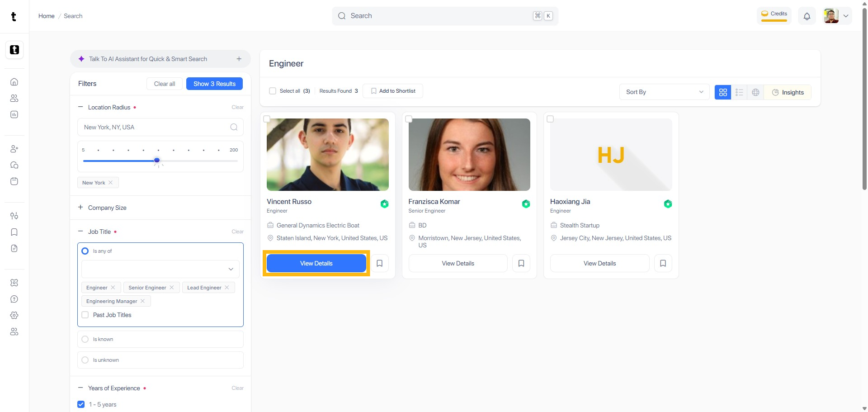Viewport: 868px width, 412px height.
Task: Click the Clear all filters button
Action: [x=165, y=84]
